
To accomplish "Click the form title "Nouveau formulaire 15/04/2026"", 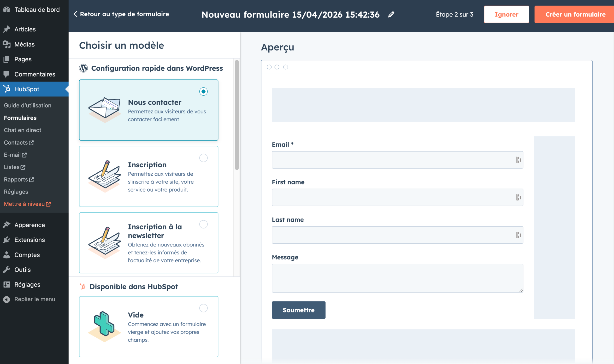I will [290, 14].
